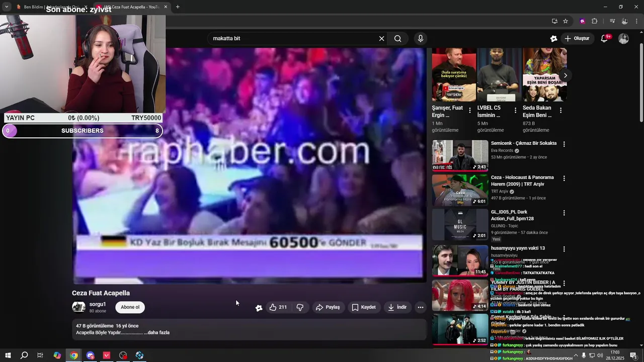
Task: Open GL_ID05_PL Dark Action_Full_bpm128 title
Action: 512,215
